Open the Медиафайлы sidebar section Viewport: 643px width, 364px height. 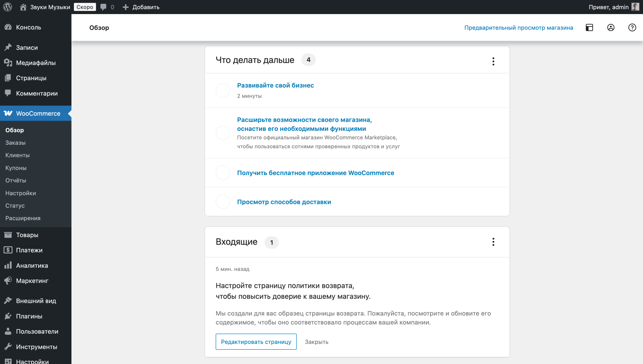point(36,63)
